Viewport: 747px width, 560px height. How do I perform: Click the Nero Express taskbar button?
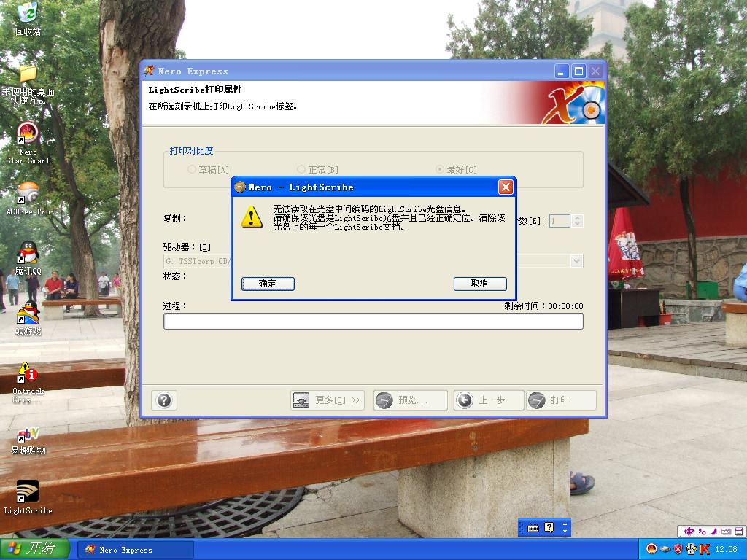[136, 550]
